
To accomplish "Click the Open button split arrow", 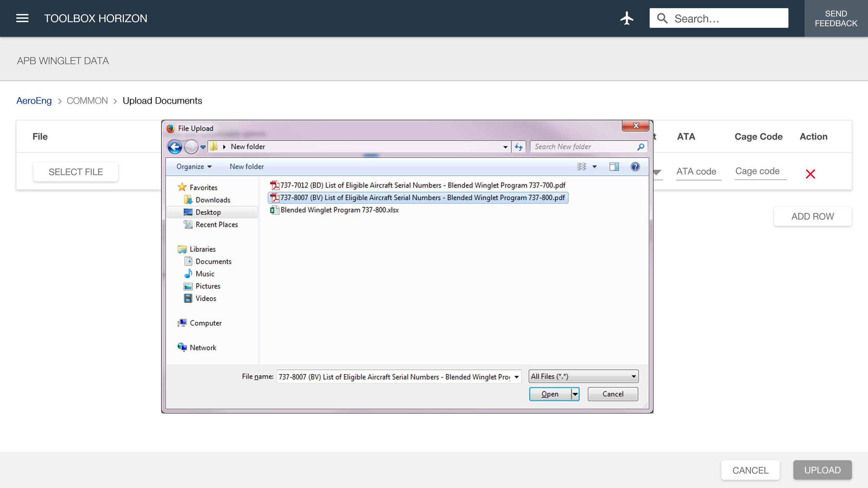I will click(575, 394).
